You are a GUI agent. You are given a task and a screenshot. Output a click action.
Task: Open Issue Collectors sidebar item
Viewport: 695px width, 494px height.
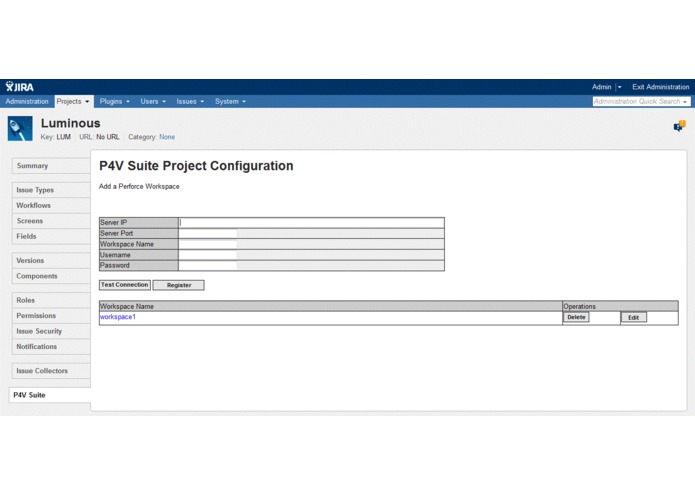(51, 371)
